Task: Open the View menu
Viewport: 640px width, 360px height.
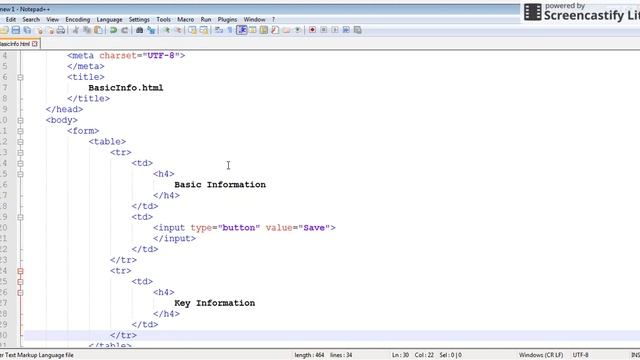Action: 53,20
